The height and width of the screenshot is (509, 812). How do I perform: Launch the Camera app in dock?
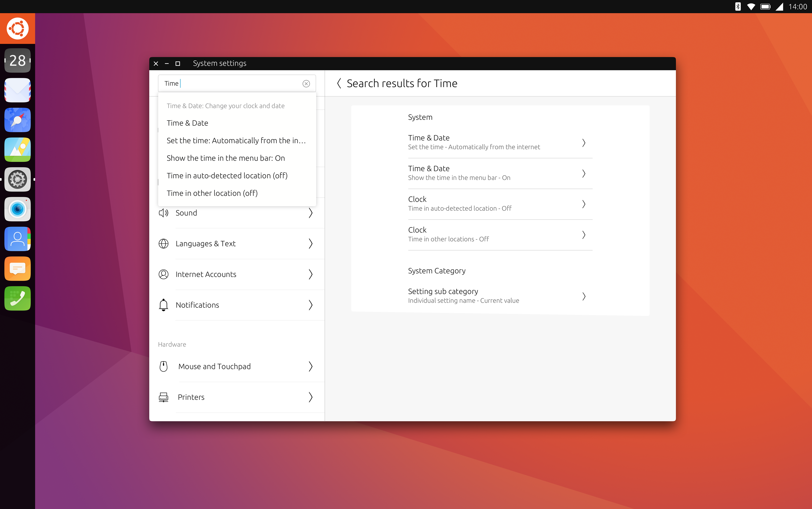tap(18, 209)
